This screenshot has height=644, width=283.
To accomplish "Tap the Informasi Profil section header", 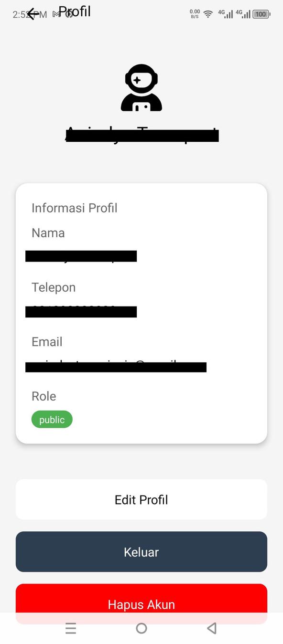I will 74,208.
